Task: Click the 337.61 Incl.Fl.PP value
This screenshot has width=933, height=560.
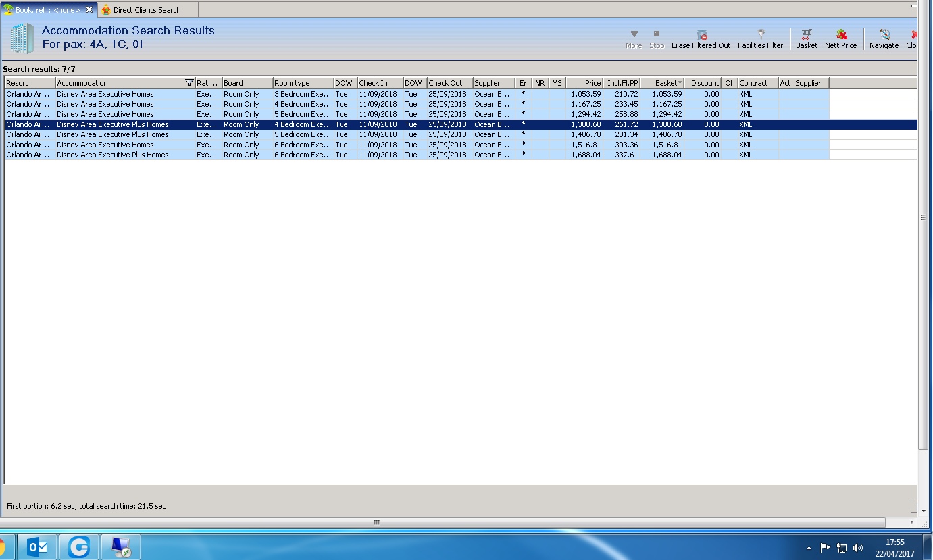Action: point(626,155)
